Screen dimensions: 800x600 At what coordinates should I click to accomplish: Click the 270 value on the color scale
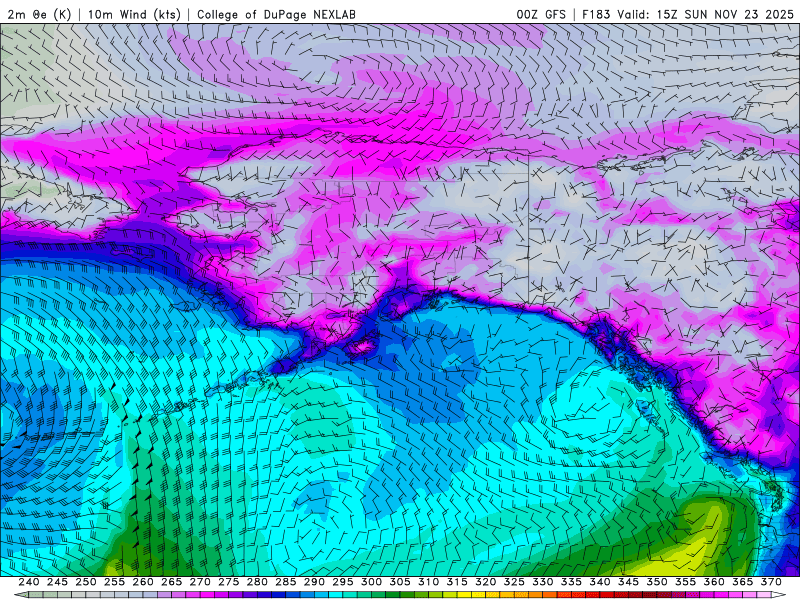pos(200,582)
